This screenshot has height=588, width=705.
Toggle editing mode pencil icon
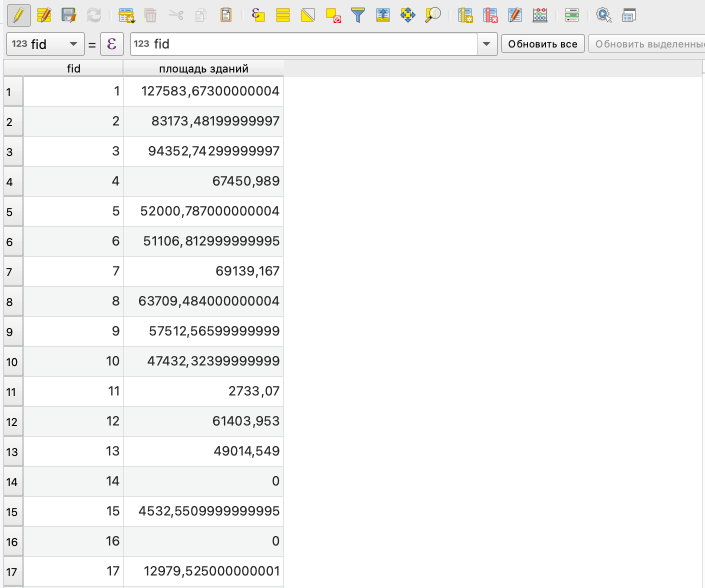point(18,15)
